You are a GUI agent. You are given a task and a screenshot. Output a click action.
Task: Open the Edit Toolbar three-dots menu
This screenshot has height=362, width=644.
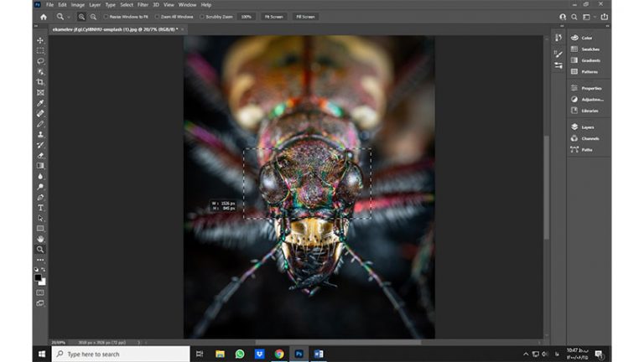tap(40, 260)
